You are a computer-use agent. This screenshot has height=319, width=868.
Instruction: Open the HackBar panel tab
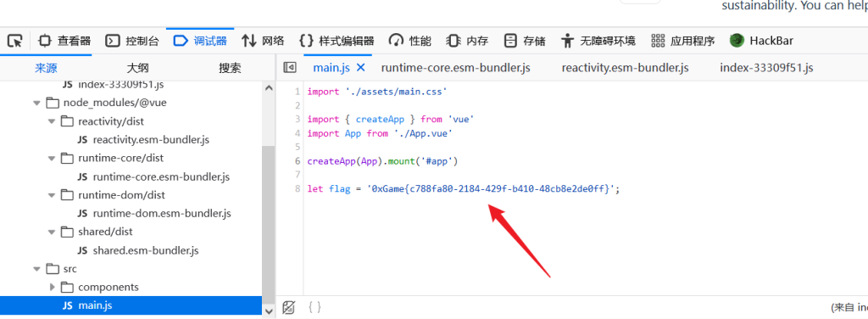click(x=761, y=41)
